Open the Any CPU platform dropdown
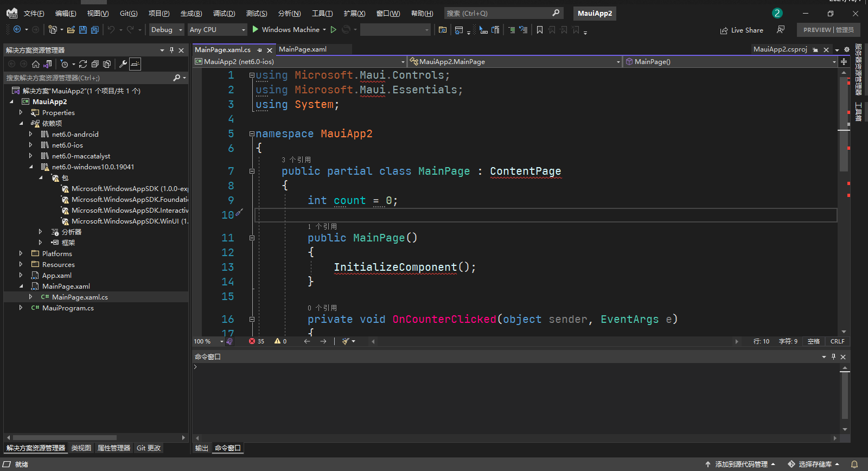This screenshot has width=868, height=471. tap(217, 30)
